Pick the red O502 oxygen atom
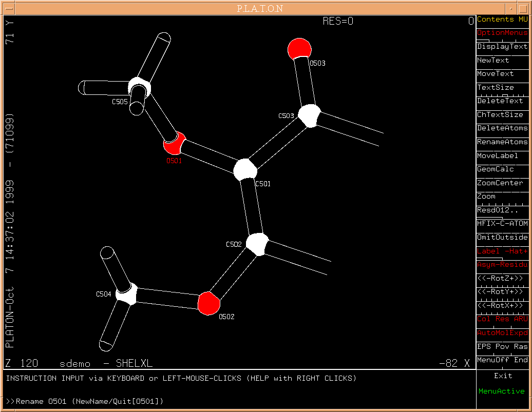The width and height of the screenshot is (532, 412). click(209, 303)
